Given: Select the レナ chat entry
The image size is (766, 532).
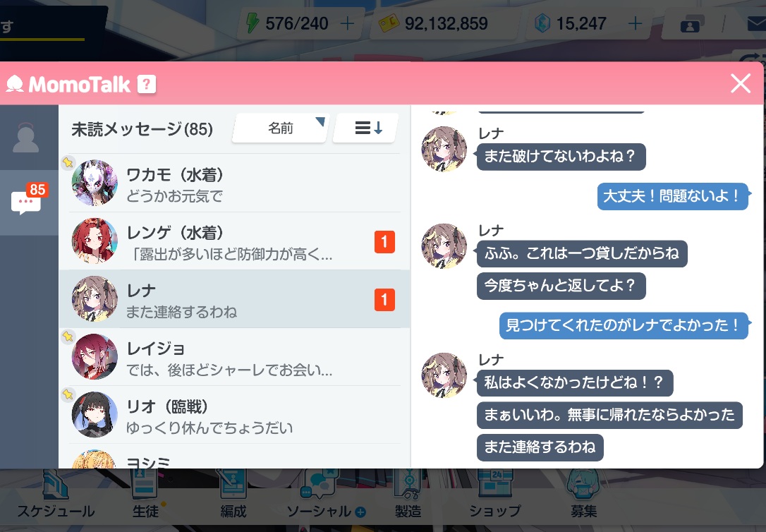Looking at the screenshot, I should click(x=234, y=299).
